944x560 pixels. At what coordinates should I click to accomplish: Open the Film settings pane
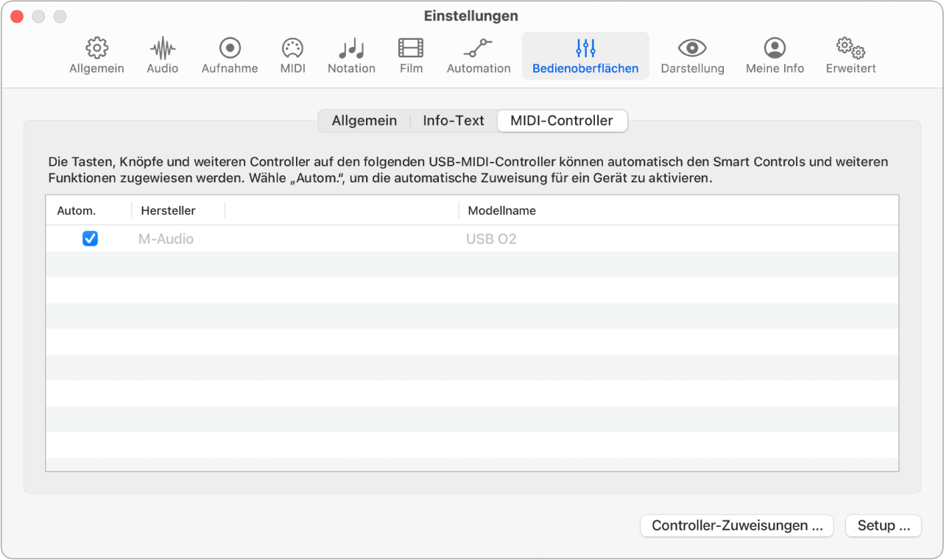pos(411,56)
